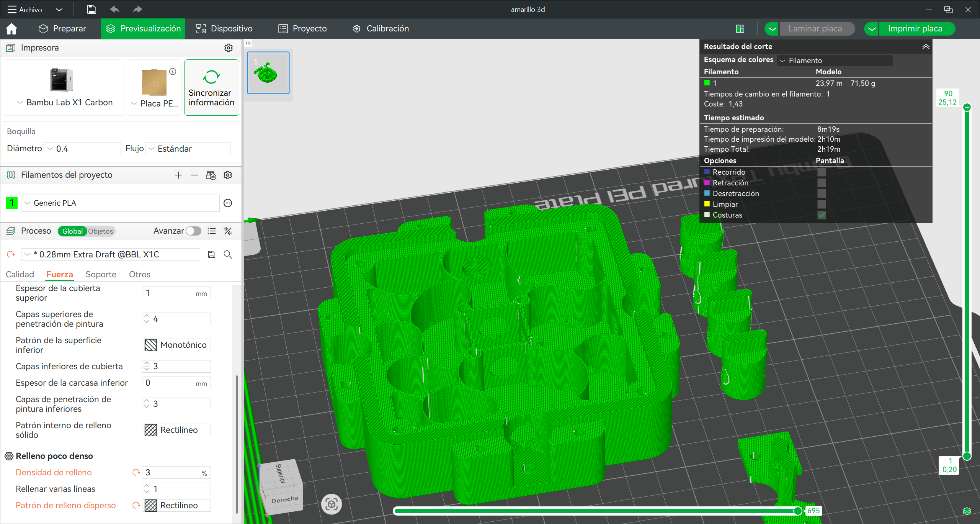Click the undo arrow icon
The width and height of the screenshot is (980, 524).
[x=114, y=9]
